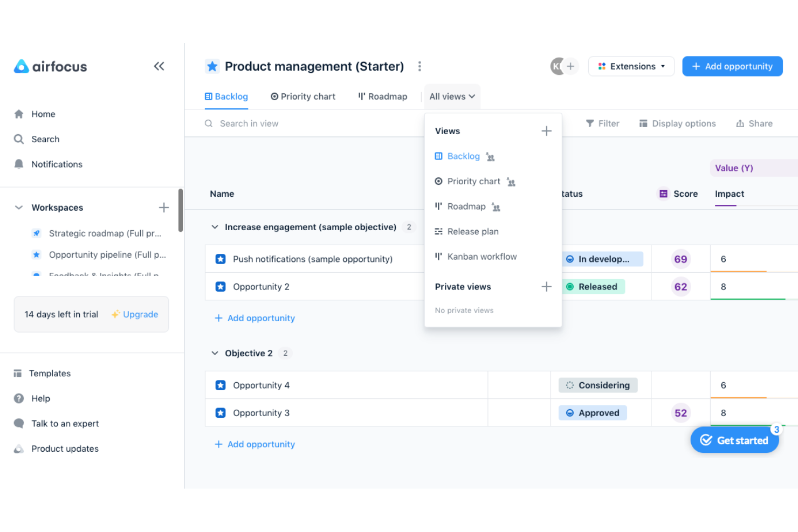The width and height of the screenshot is (798, 532).
Task: Invite a member with plus avatar icon
Action: coord(570,66)
